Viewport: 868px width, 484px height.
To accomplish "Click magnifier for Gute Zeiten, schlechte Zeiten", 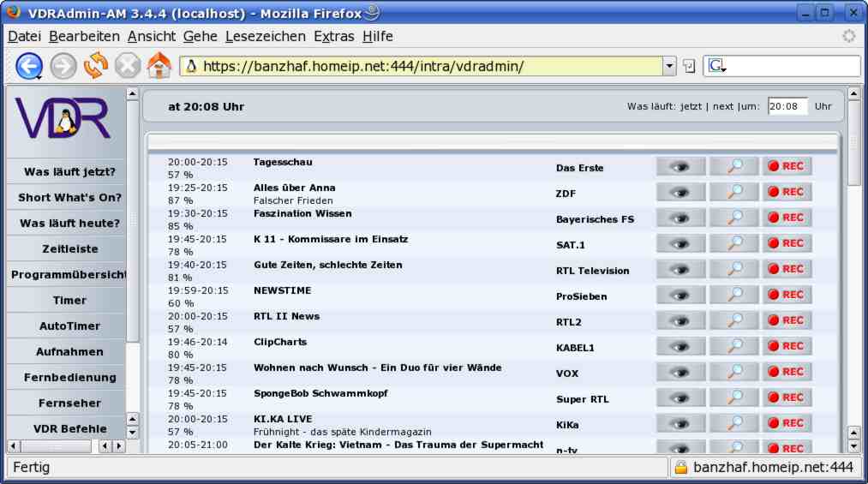I will 734,269.
